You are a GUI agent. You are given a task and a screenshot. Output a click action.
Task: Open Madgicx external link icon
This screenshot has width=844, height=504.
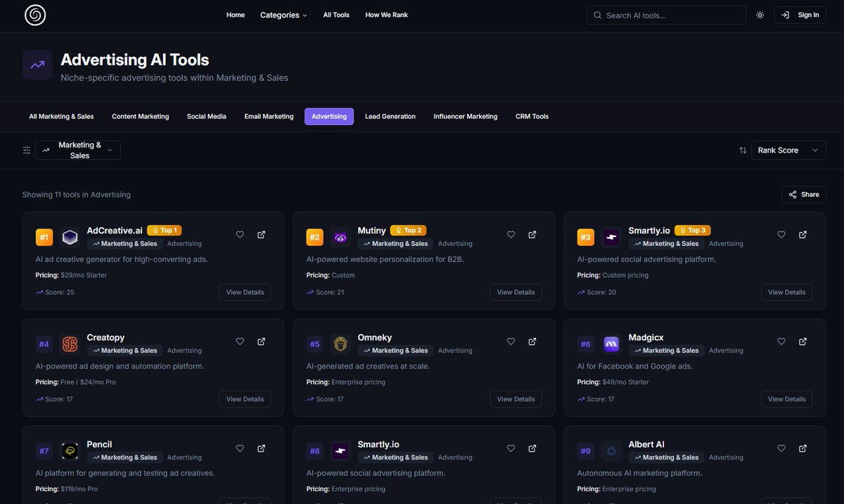tap(803, 342)
